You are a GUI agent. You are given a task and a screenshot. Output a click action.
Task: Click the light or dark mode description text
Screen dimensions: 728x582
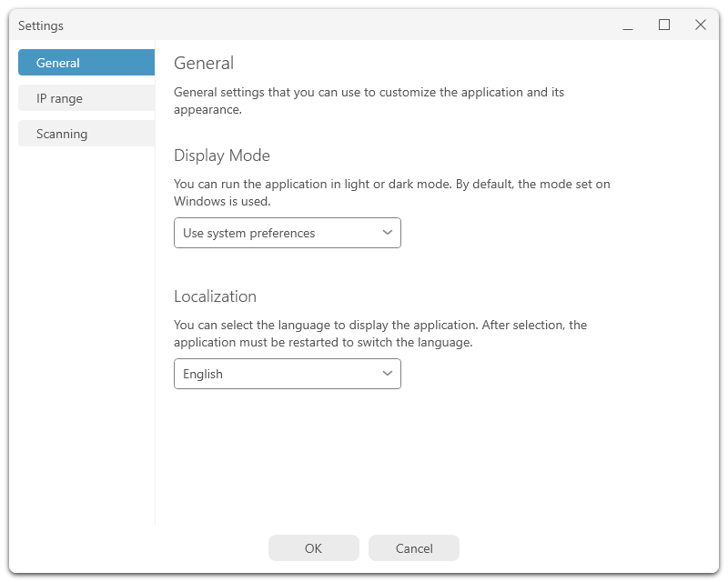pyautogui.click(x=392, y=193)
